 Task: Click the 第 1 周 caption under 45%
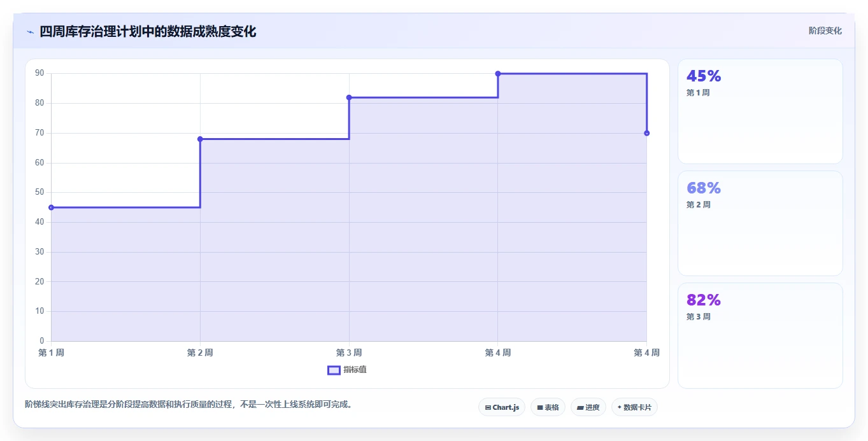[x=698, y=93]
